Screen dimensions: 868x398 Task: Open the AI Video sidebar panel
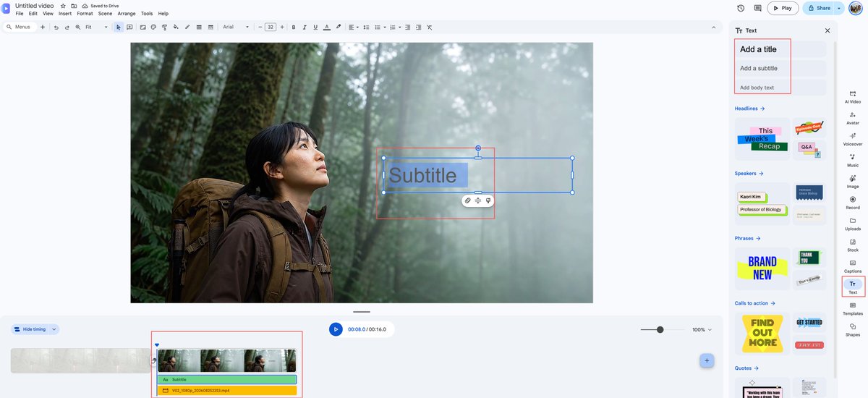[853, 97]
